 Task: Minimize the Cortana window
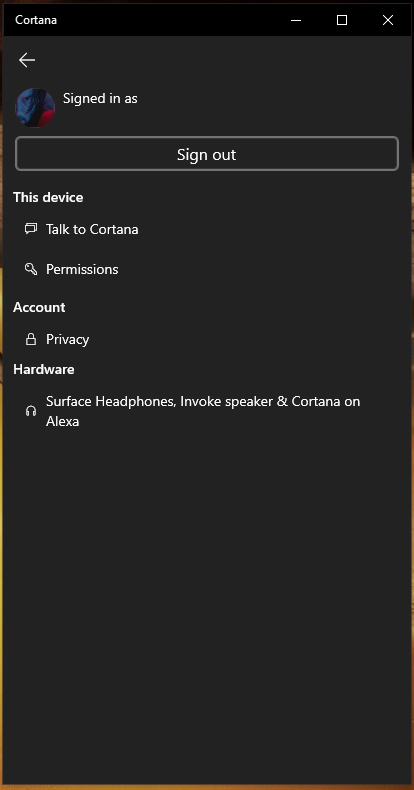tap(296, 20)
